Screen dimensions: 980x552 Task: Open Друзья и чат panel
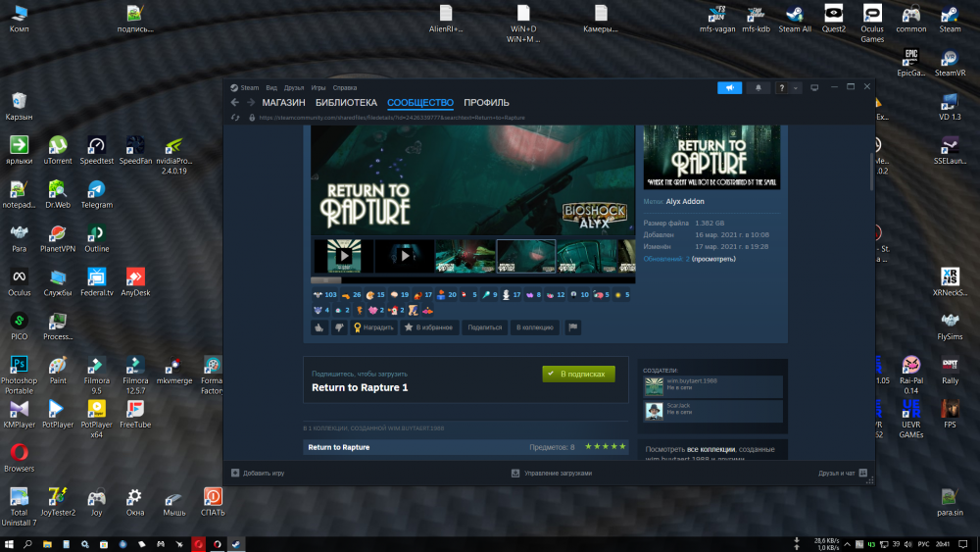point(843,474)
